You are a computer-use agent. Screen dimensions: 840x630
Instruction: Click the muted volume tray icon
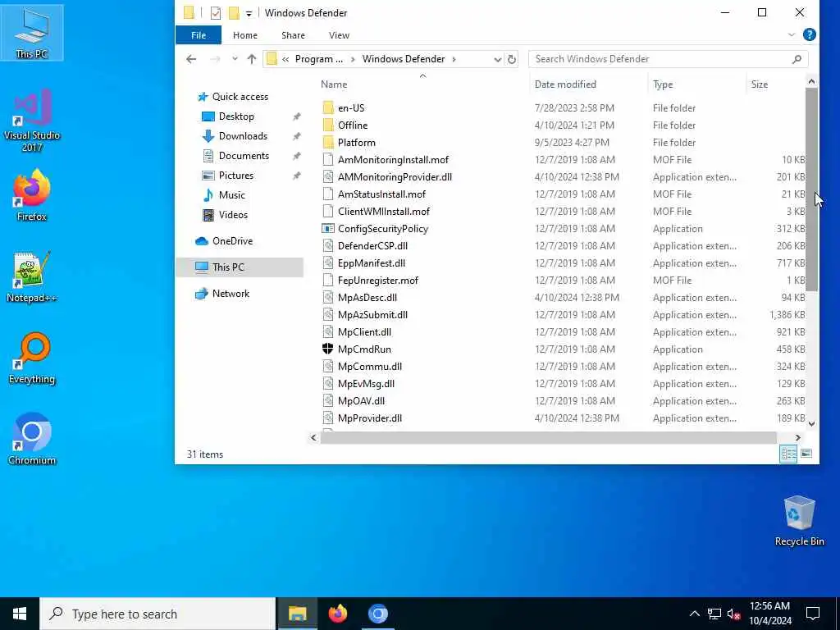click(734, 614)
